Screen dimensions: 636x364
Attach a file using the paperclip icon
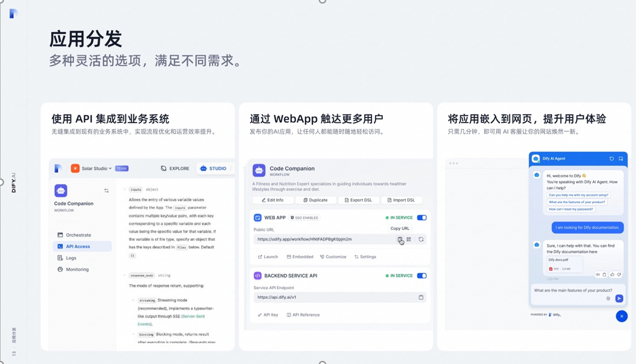(x=609, y=298)
